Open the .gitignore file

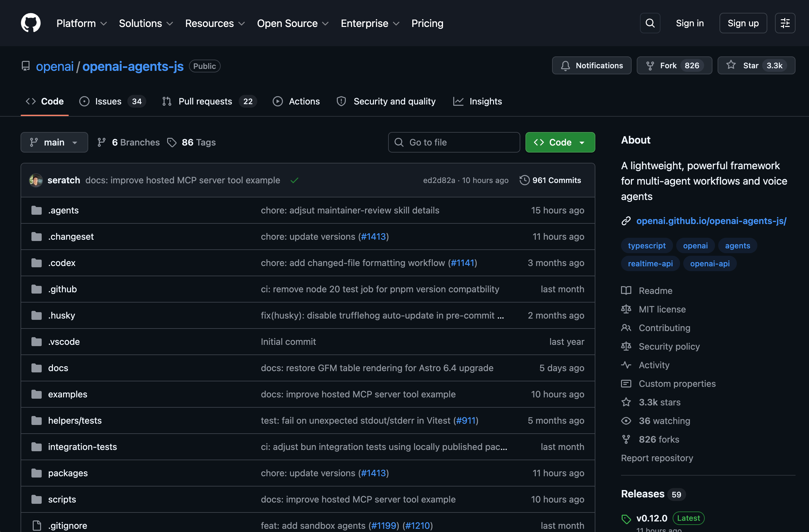pos(67,526)
